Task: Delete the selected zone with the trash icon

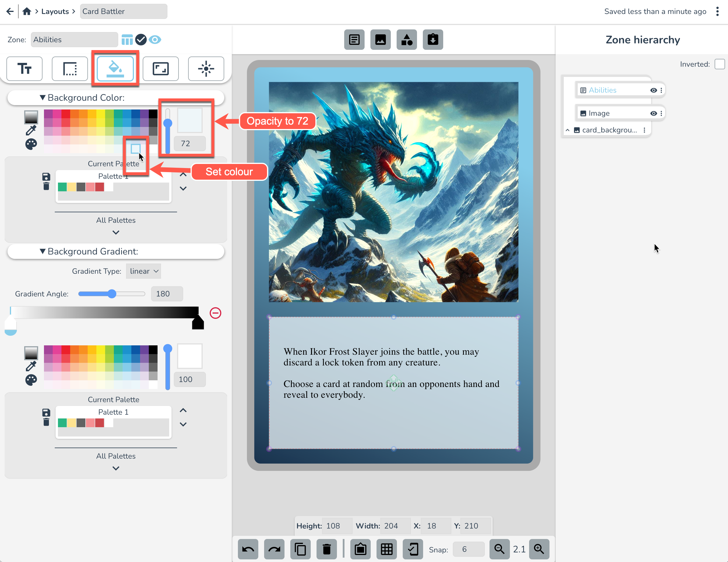Action: (x=326, y=549)
